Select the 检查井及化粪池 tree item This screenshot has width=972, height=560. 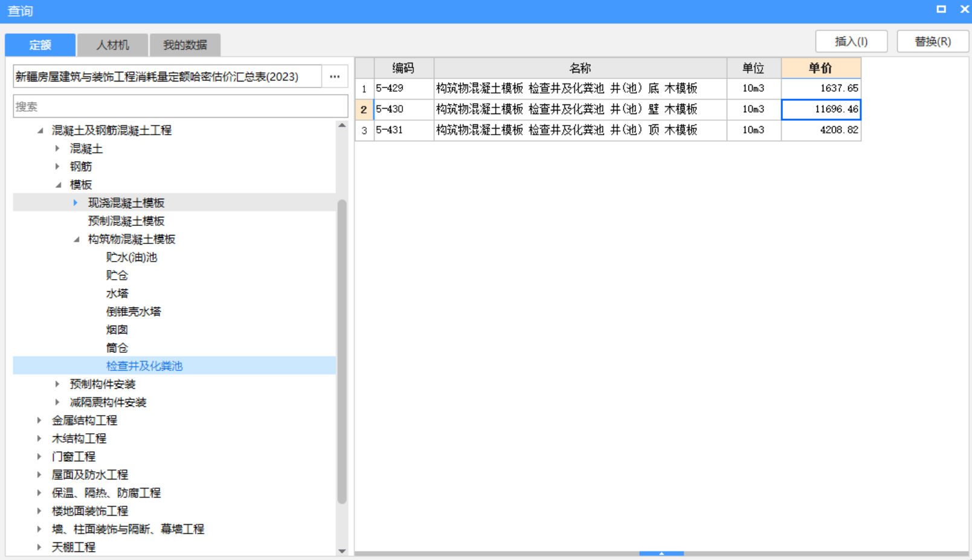click(144, 365)
